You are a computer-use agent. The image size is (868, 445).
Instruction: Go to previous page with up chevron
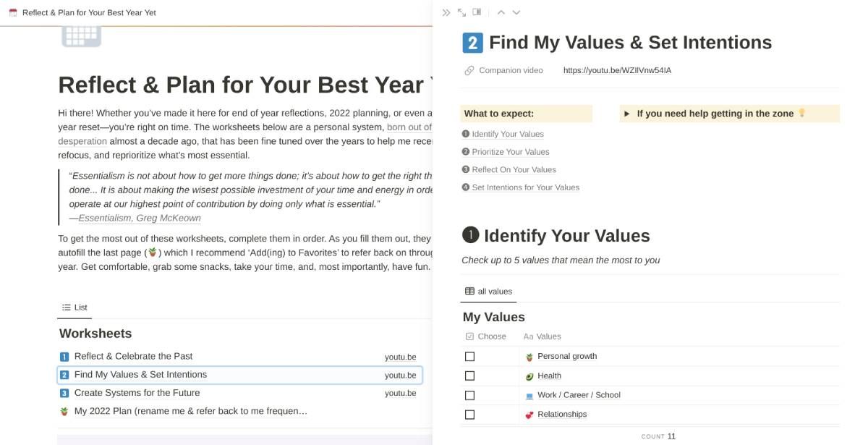(501, 12)
